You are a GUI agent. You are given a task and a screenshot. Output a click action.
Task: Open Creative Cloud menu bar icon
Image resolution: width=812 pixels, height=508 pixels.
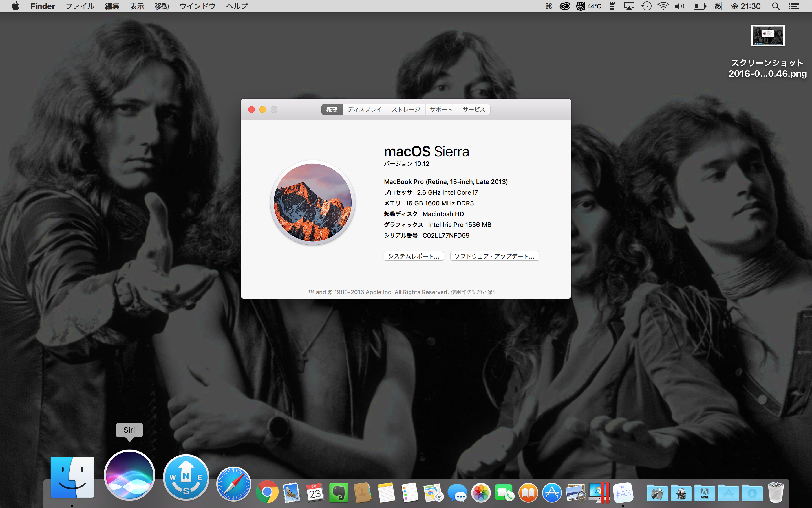(565, 6)
